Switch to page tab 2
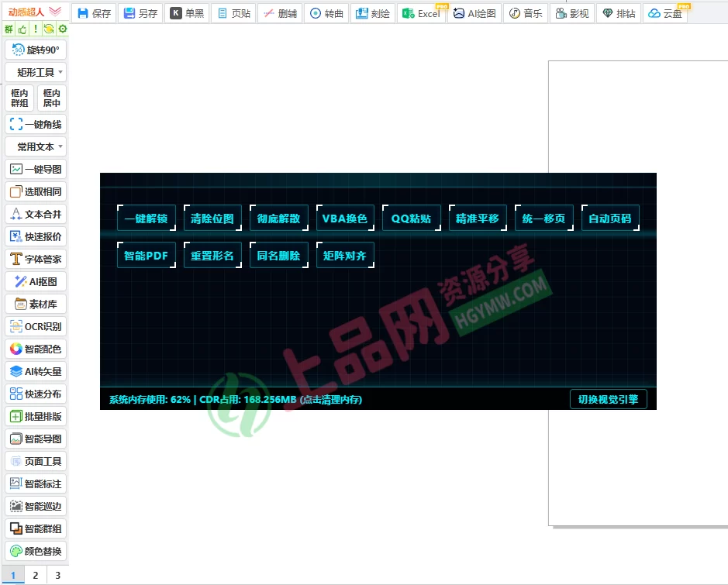This screenshot has width=728, height=585. [x=34, y=576]
